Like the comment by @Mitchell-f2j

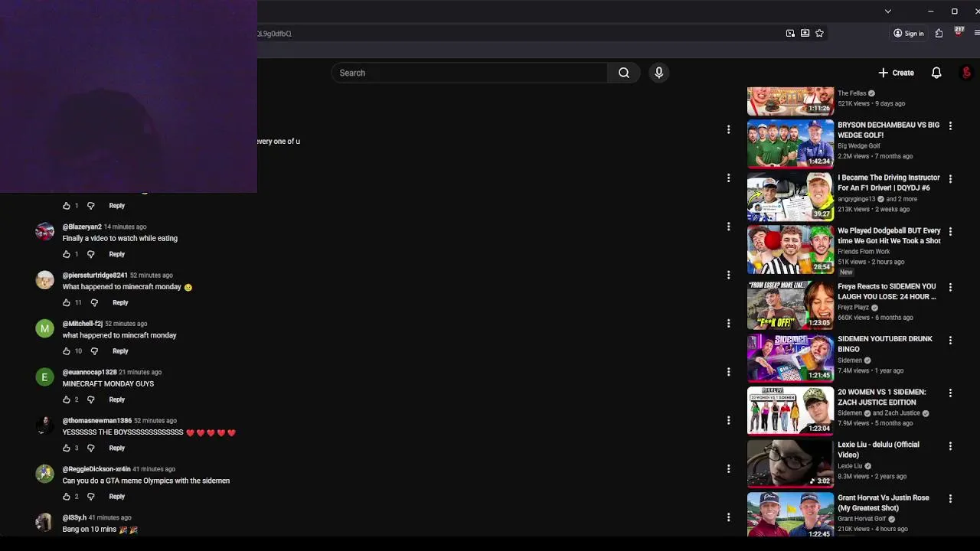(66, 351)
